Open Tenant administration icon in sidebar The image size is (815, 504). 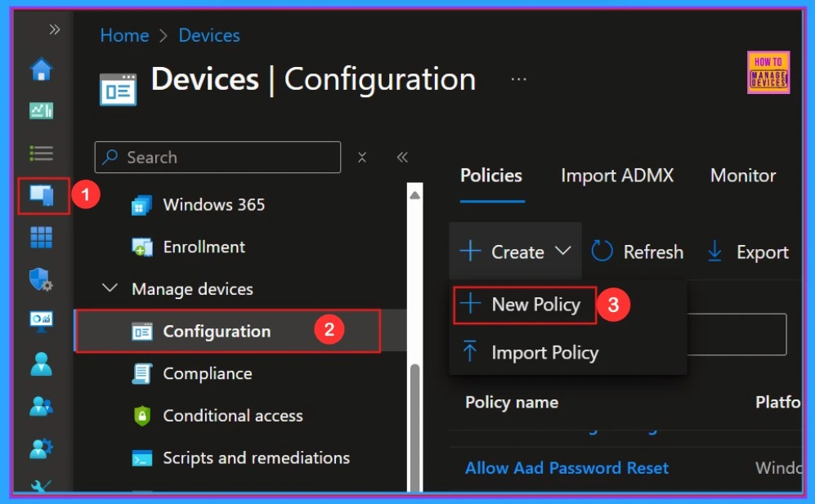coord(41,448)
